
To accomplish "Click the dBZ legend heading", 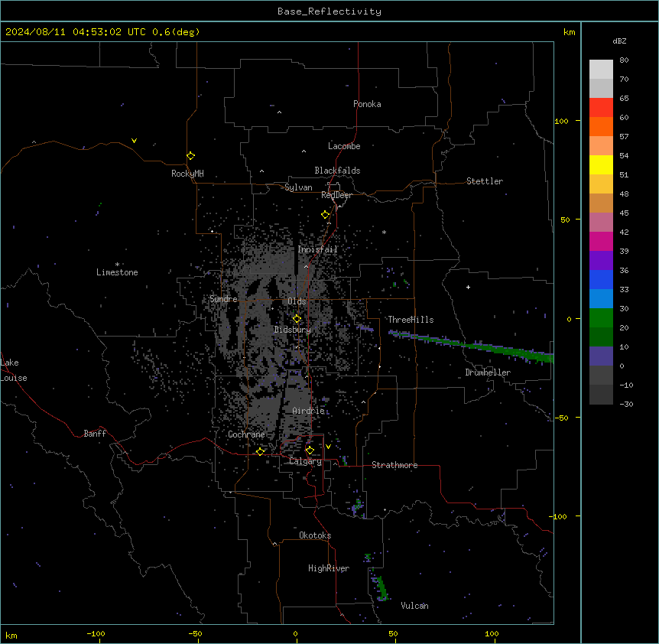I will pos(619,41).
